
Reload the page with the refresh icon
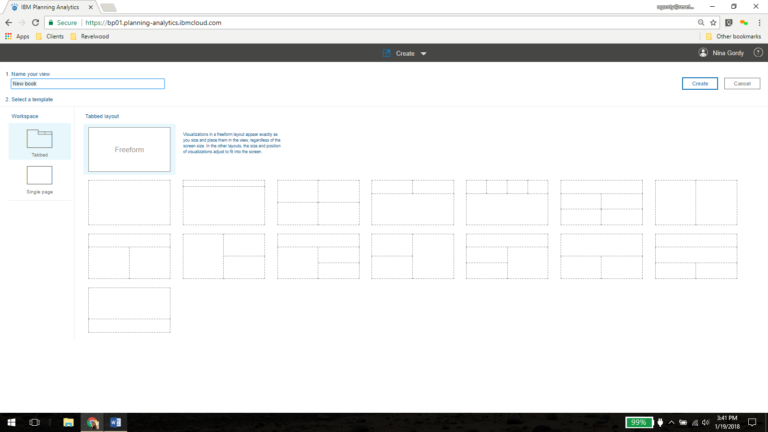tap(36, 22)
